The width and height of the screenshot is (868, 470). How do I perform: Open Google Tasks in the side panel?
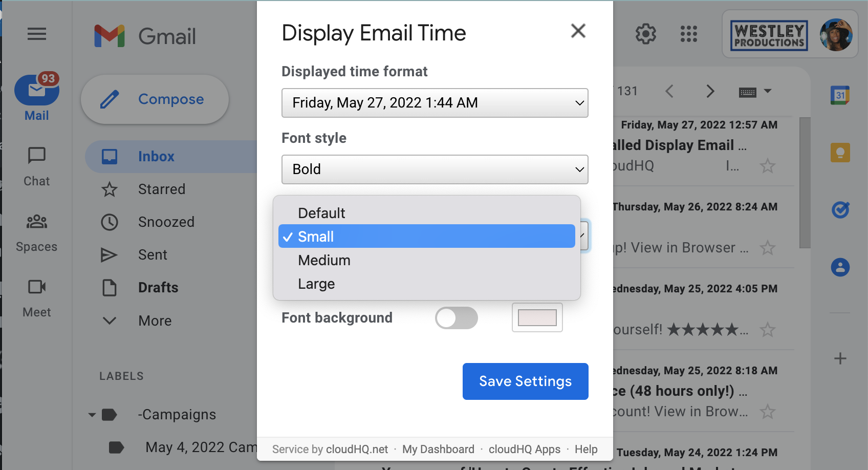click(x=840, y=209)
